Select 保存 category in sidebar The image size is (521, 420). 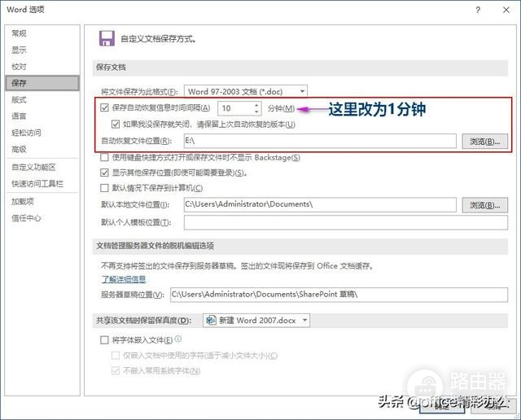coord(42,83)
